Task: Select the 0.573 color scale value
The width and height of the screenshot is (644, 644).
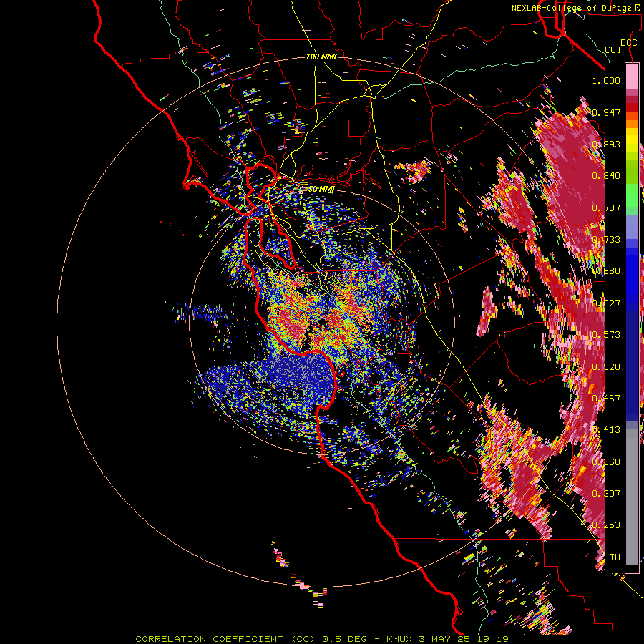Action: [606, 335]
